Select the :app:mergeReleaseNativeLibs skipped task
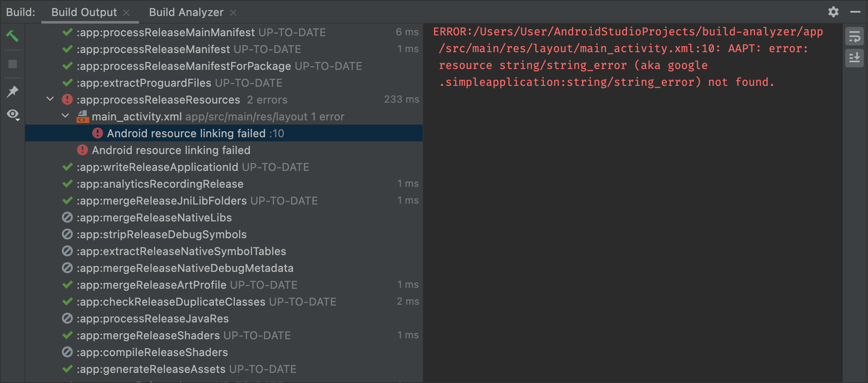The height and width of the screenshot is (383, 868). pos(154,218)
